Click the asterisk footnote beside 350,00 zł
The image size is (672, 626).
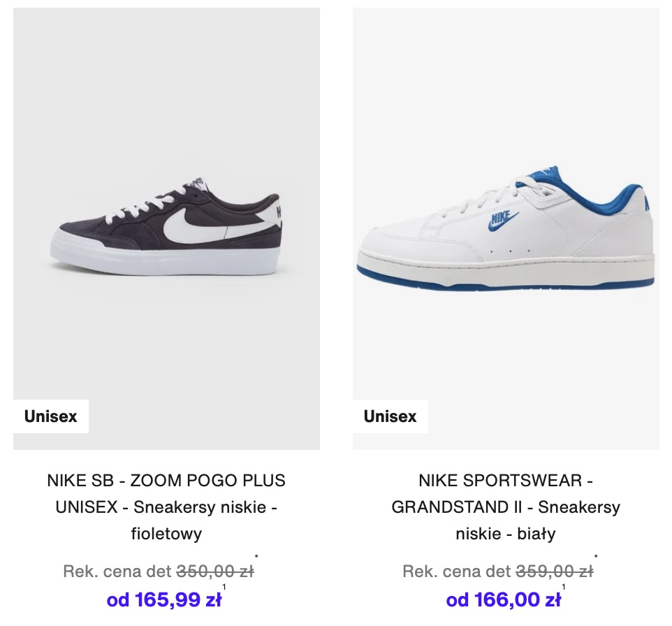(x=256, y=557)
